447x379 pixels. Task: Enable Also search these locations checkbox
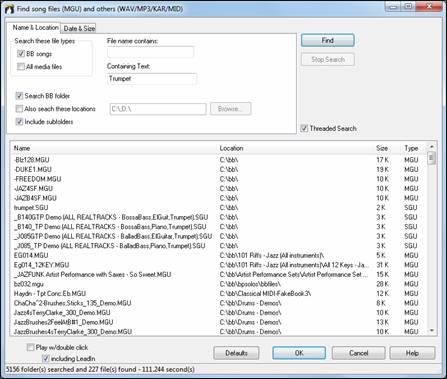pos(19,109)
